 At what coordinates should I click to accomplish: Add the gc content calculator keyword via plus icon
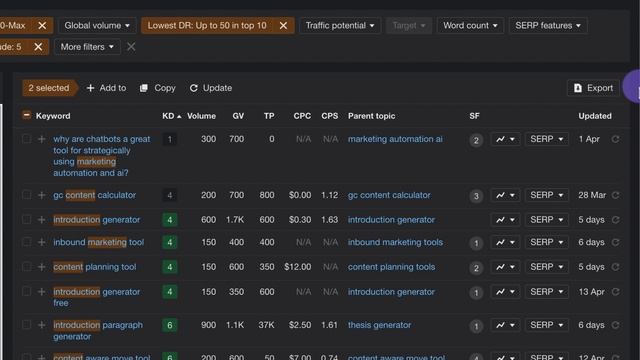coord(41,196)
